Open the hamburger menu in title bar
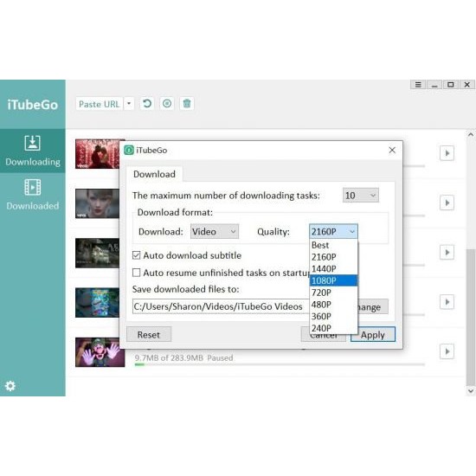The width and height of the screenshot is (476, 476). click(418, 85)
